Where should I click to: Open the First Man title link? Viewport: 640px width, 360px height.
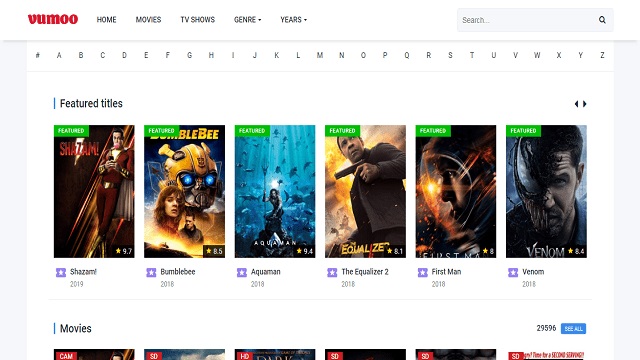click(446, 271)
